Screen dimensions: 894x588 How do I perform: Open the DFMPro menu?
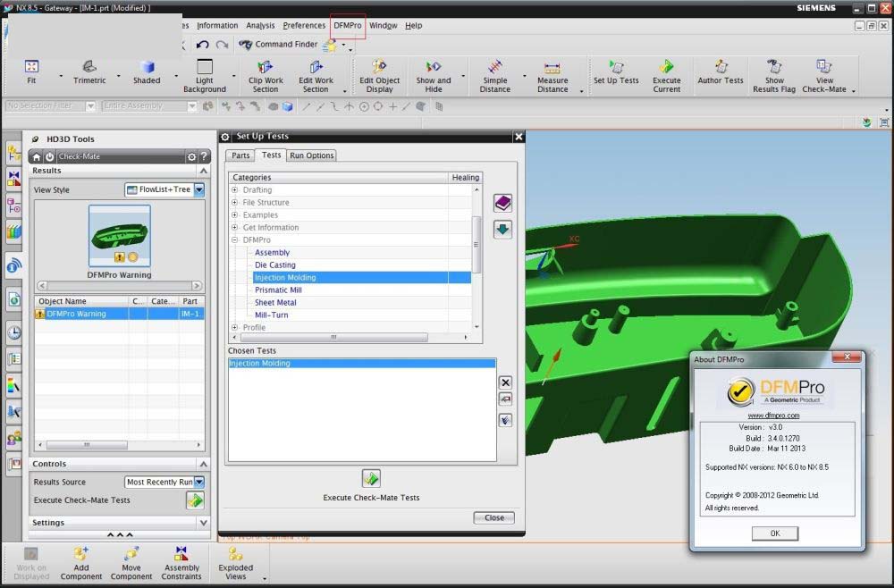tap(348, 26)
